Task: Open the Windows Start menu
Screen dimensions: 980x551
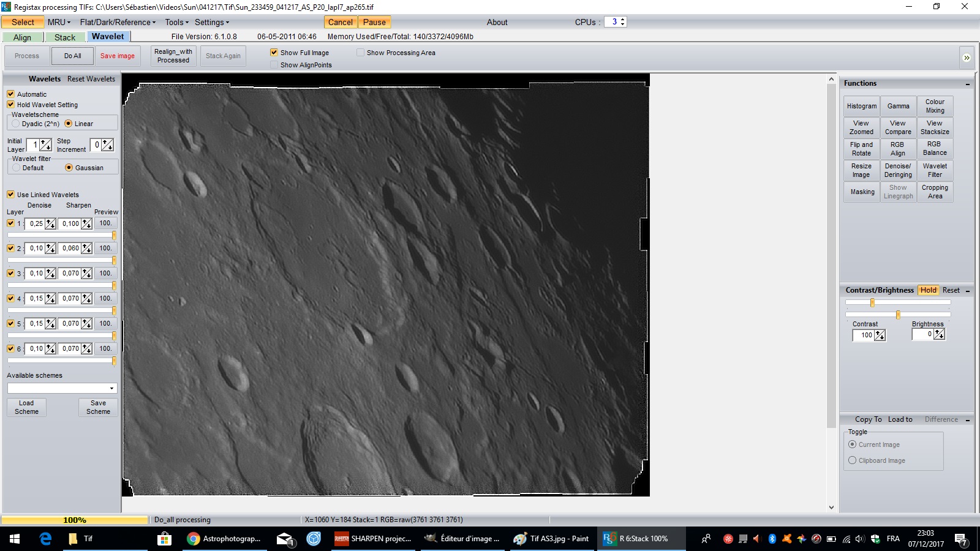Action: 15,539
